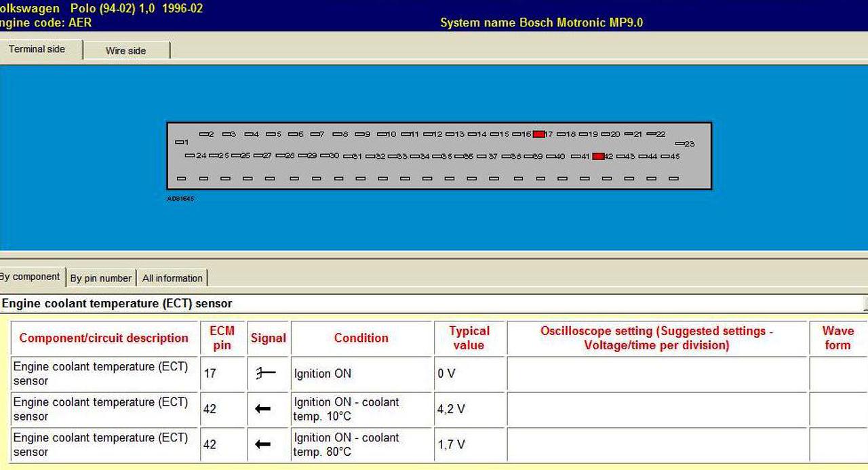Select 'Ignition ON - coolant temp. 10°C' cell
The image size is (868, 470).
361,409
